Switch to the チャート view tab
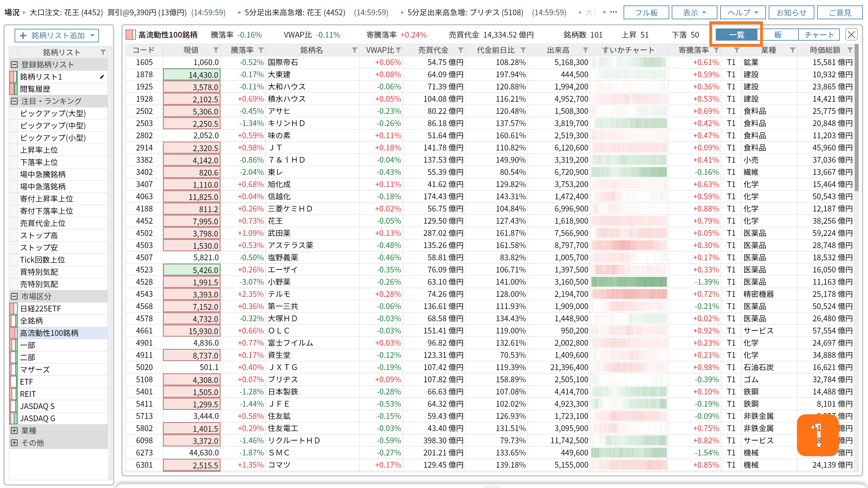This screenshot has width=868, height=488. point(819,35)
